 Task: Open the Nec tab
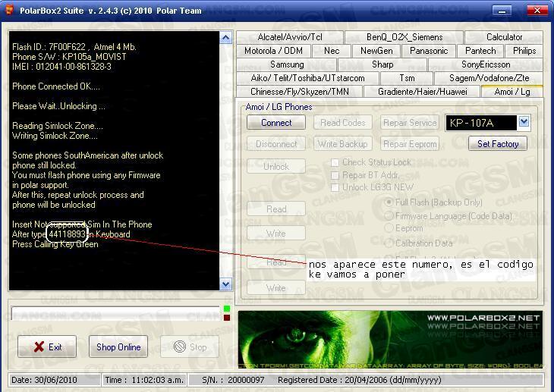pos(332,51)
